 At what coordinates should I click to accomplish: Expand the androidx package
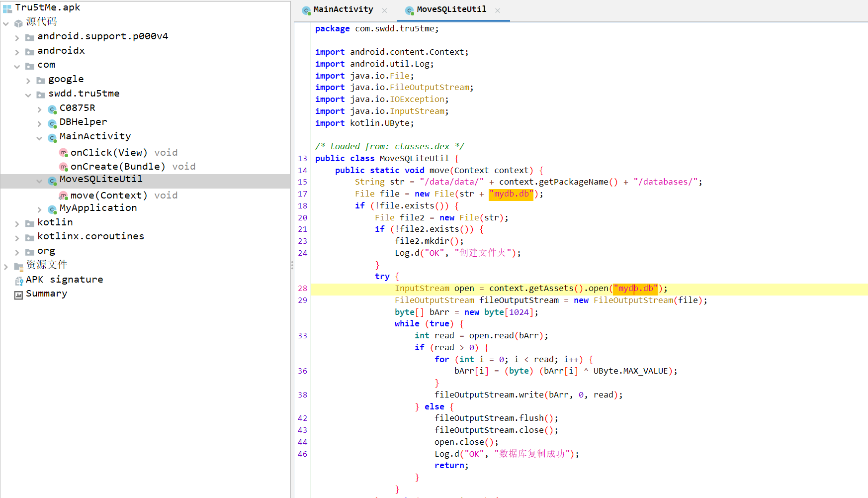17,52
